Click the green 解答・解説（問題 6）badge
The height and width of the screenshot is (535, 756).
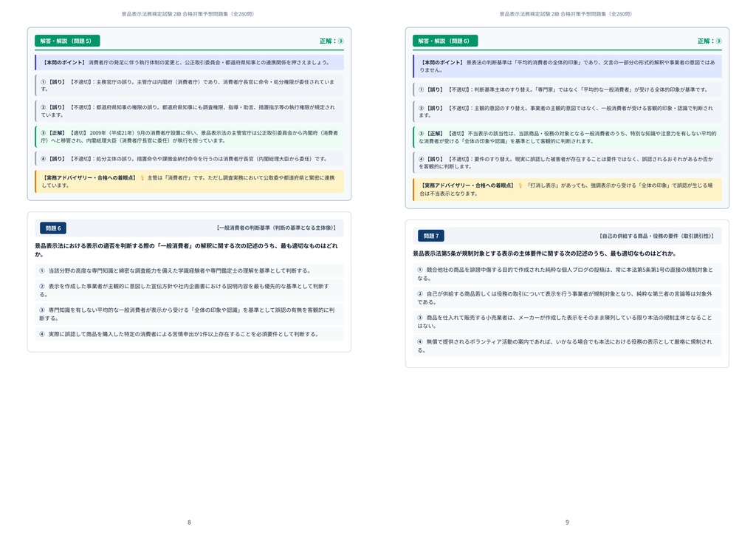pyautogui.click(x=445, y=41)
